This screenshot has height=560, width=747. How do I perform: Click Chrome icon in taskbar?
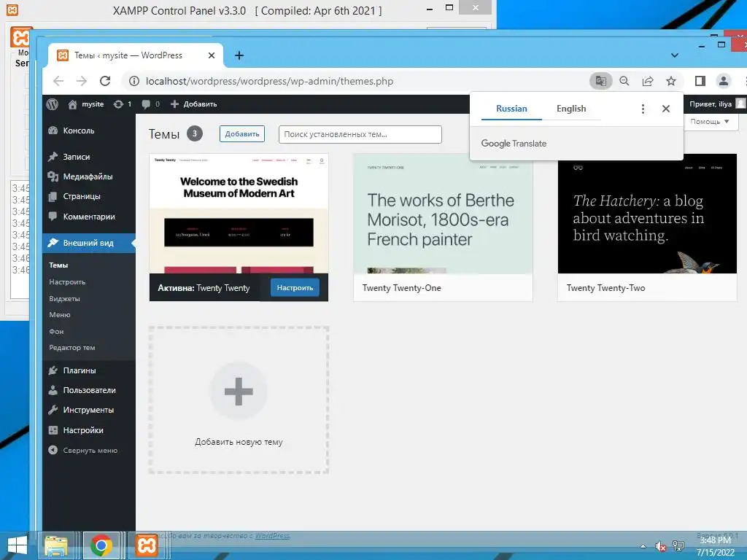point(101,545)
